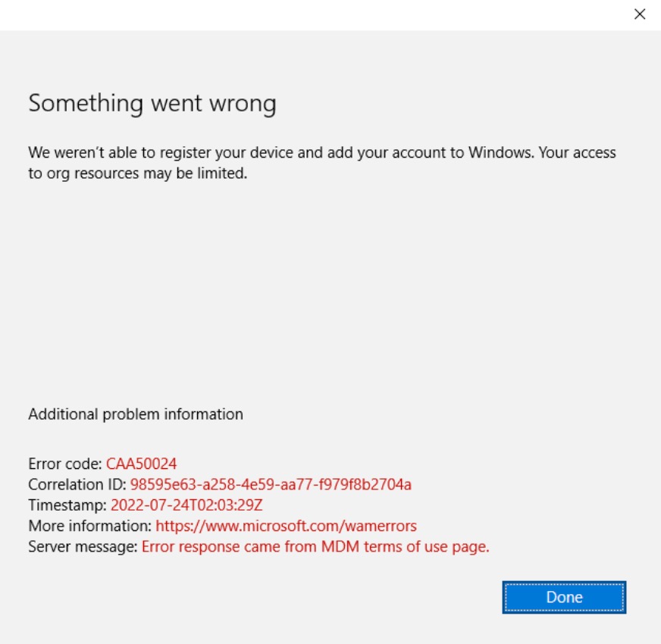Click the "Additional problem information" label
661x644 pixels.
coord(136,414)
